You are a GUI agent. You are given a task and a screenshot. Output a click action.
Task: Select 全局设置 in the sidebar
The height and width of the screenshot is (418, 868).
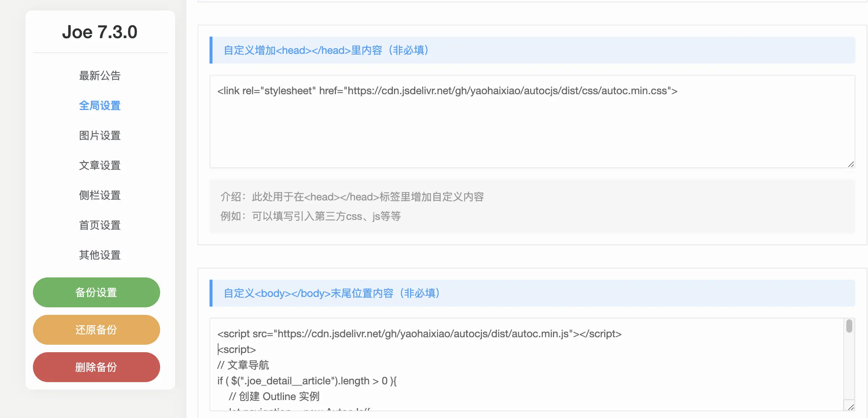pyautogui.click(x=100, y=105)
